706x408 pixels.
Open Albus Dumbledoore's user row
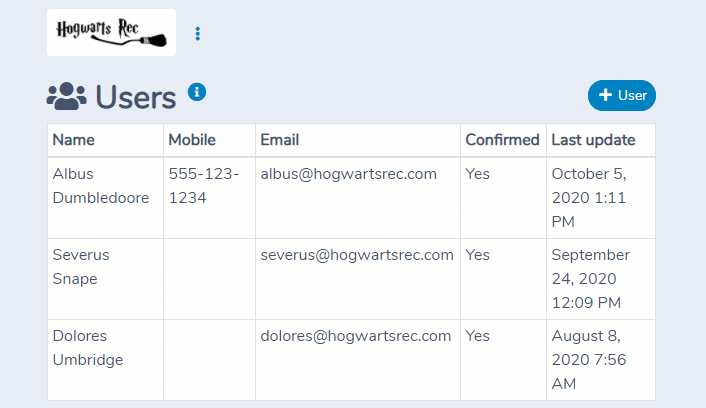[x=351, y=198]
